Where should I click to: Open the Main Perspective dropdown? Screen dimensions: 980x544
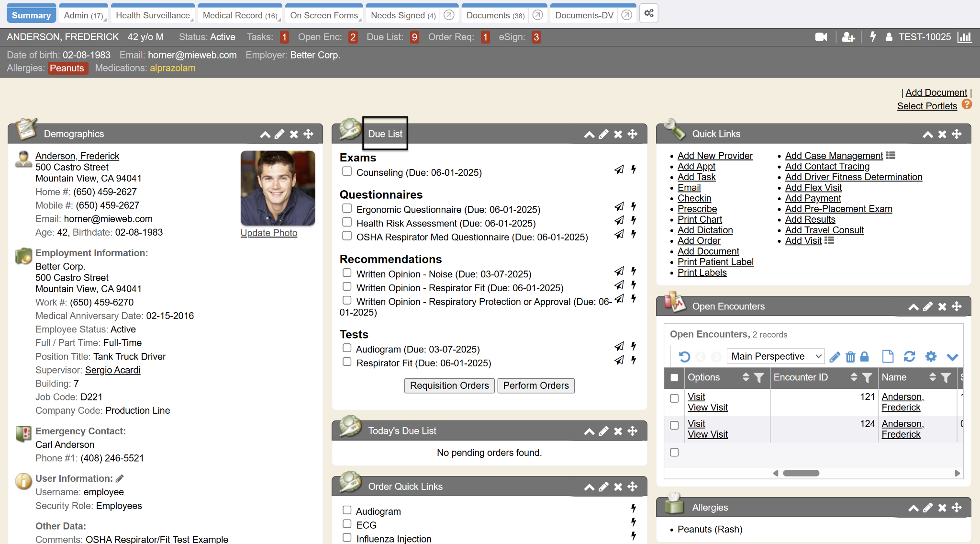click(775, 356)
